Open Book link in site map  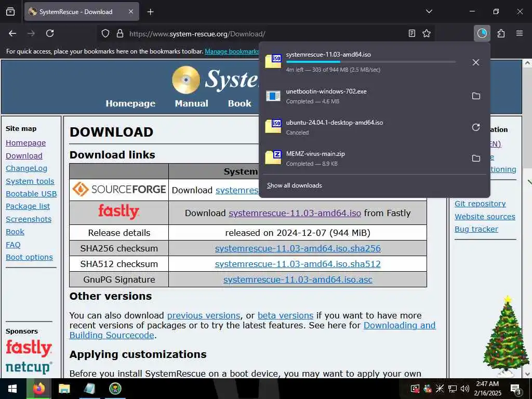[15, 232]
